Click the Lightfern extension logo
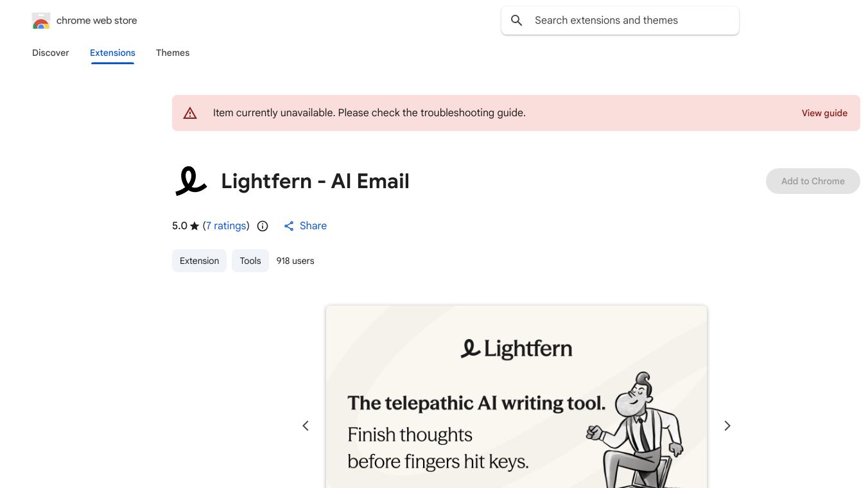 pyautogui.click(x=191, y=180)
